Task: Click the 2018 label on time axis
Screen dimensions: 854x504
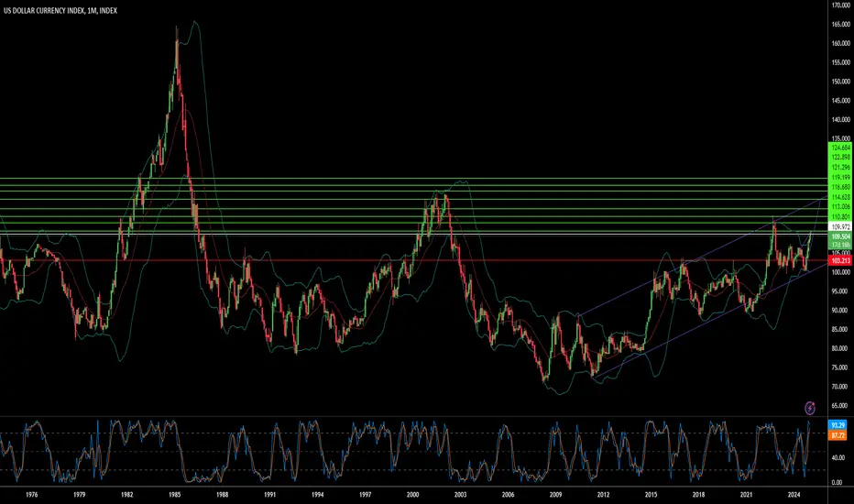Action: coord(699,495)
